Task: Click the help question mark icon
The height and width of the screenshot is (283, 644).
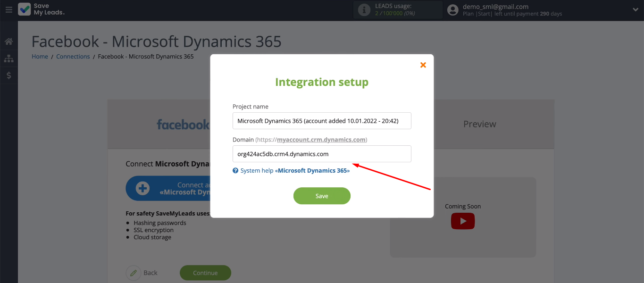Action: (x=235, y=171)
